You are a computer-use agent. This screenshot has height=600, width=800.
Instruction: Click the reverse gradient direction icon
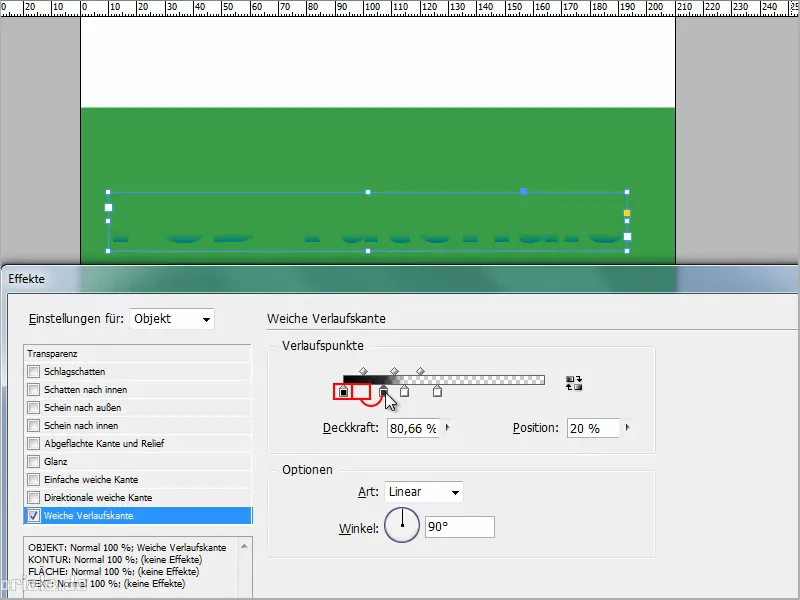click(575, 382)
